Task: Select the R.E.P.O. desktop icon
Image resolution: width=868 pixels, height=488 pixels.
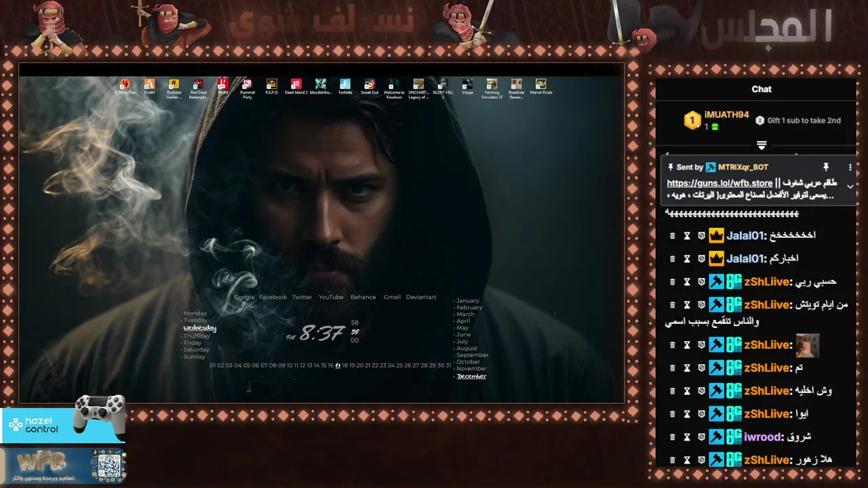Action: [x=272, y=87]
